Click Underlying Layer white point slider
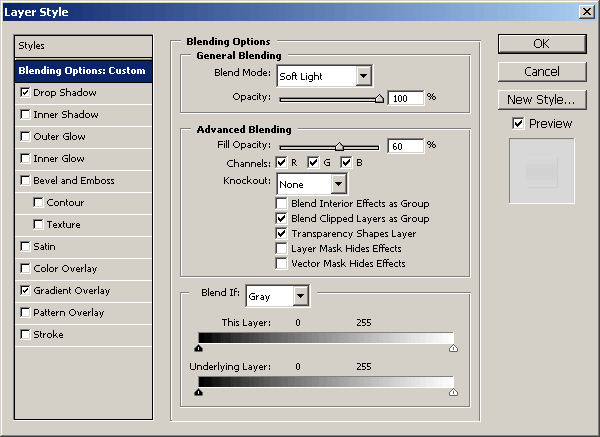The height and width of the screenshot is (437, 600). [453, 392]
